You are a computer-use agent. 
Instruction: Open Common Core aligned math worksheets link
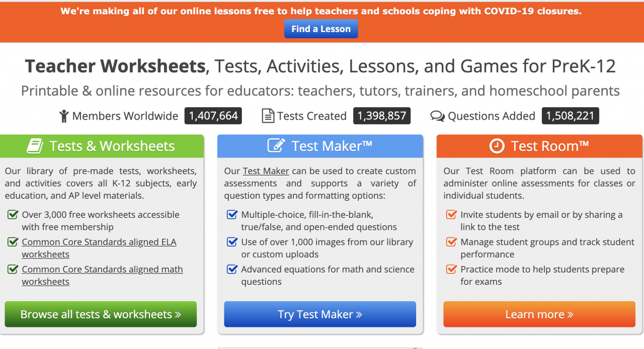tap(102, 269)
